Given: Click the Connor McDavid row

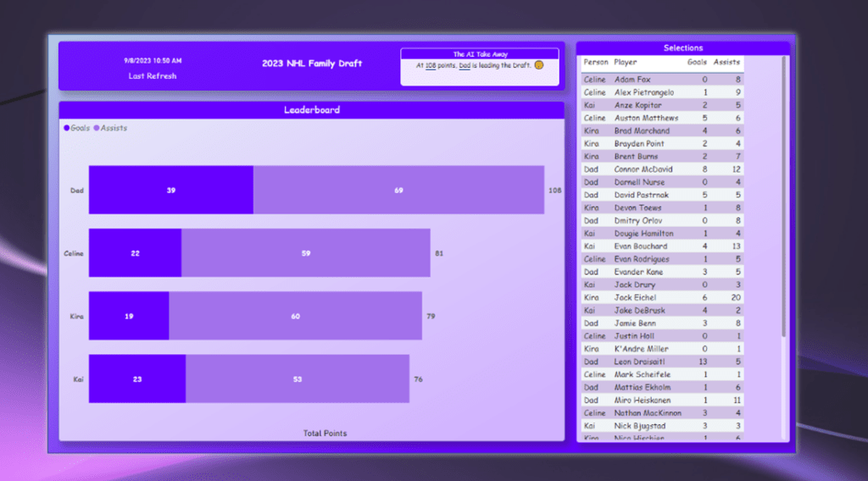Looking at the screenshot, I should (663, 169).
